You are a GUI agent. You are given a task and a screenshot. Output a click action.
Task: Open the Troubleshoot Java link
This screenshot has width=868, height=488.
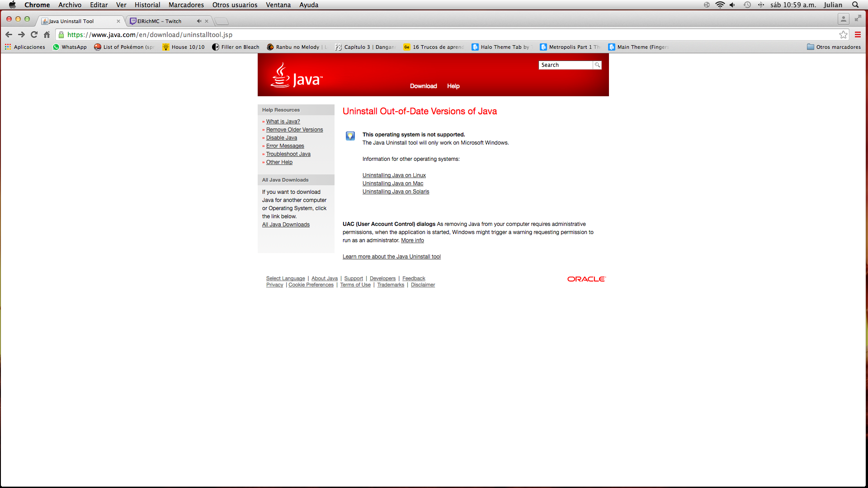coord(288,154)
